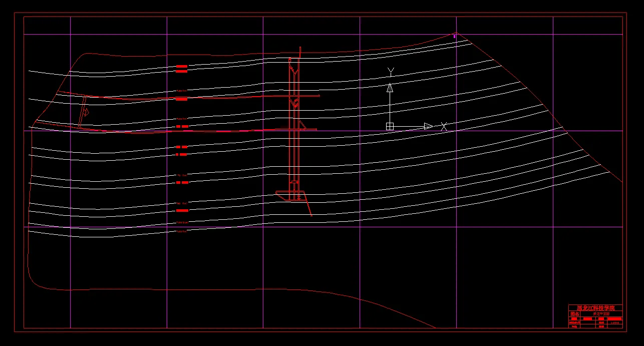This screenshot has height=346, width=644.
Task: Click the UCS origin square marker
Action: (x=390, y=126)
